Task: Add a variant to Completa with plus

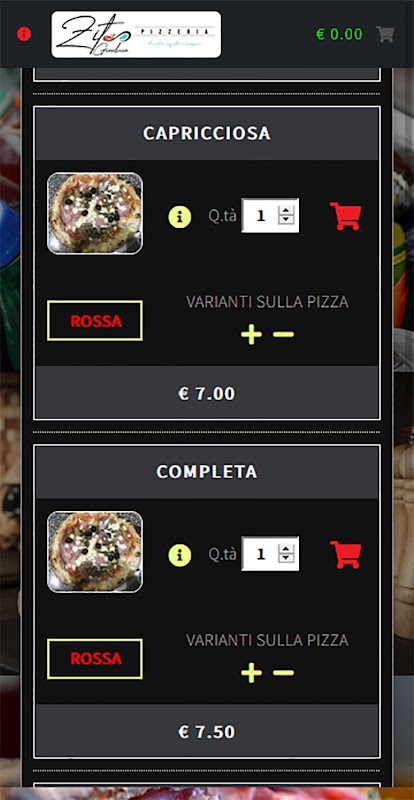Action: [251, 672]
